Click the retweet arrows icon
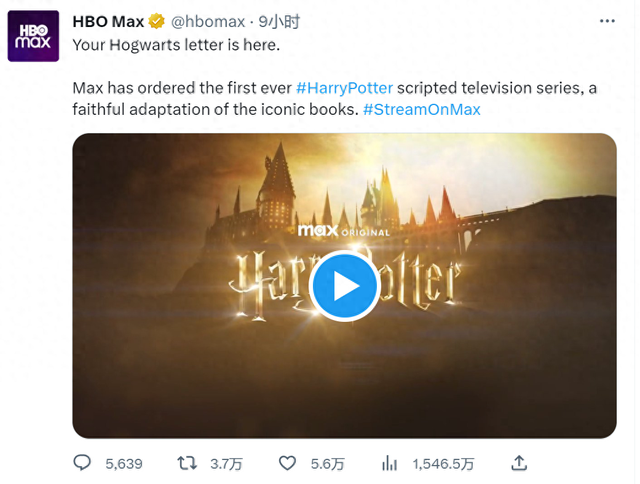This screenshot has height=484, width=640. tap(187, 463)
